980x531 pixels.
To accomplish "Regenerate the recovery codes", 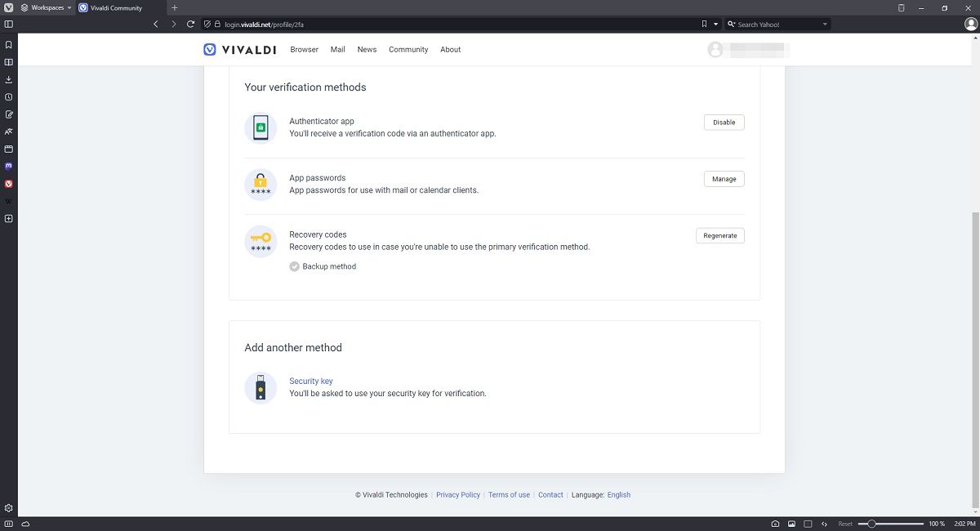I will pyautogui.click(x=719, y=235).
